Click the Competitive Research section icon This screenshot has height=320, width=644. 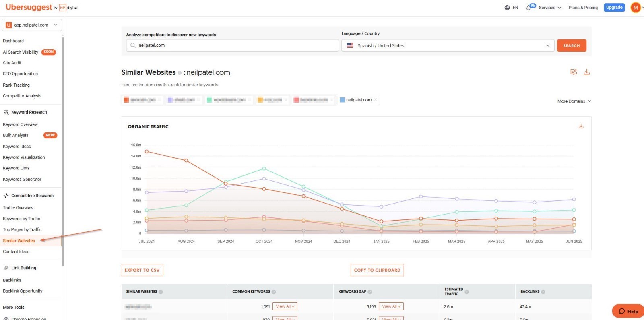click(x=6, y=196)
